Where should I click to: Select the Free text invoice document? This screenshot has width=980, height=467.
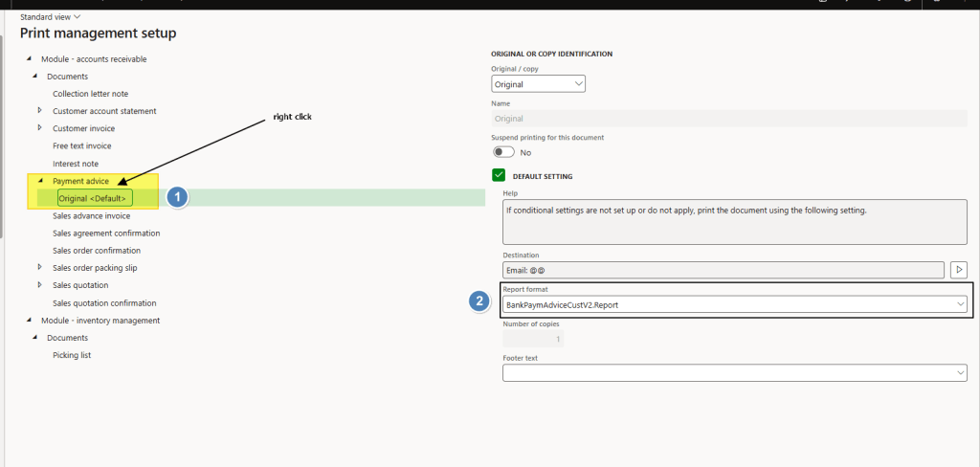click(x=81, y=145)
